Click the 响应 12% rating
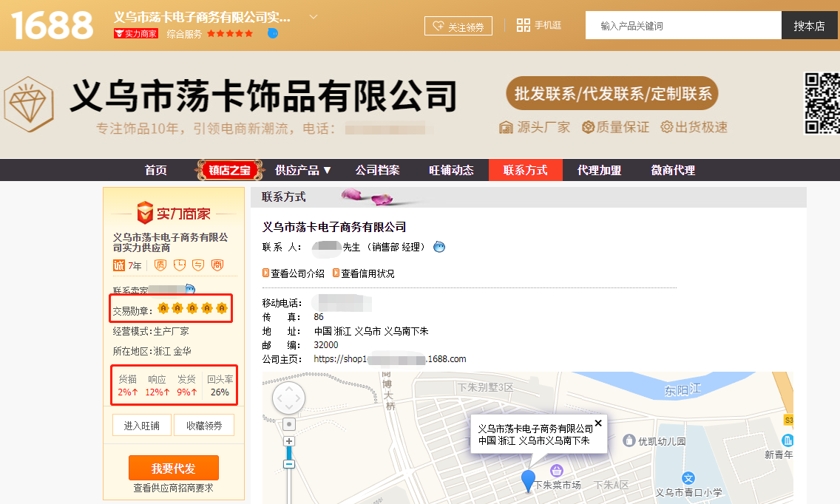Viewport: 840px width, 504px height. 157,386
